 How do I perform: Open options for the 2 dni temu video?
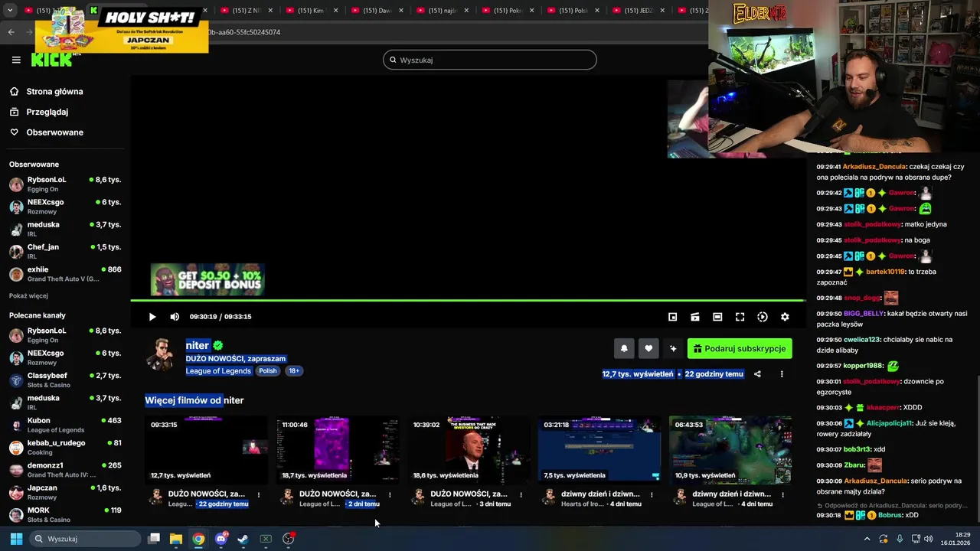coord(390,494)
